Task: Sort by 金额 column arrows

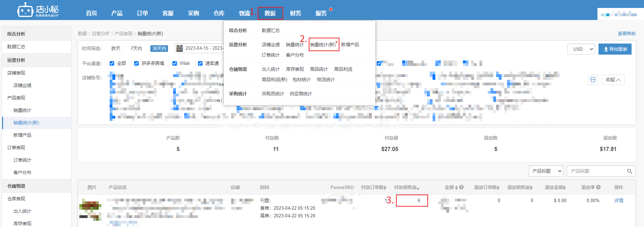Action: [456, 188]
